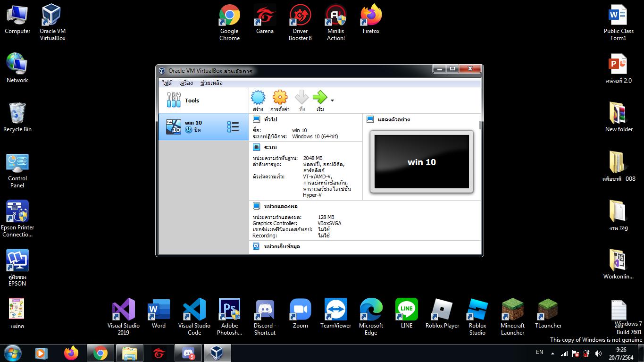Open LINE desktop shortcut
This screenshot has width=644, height=362.
point(407,314)
